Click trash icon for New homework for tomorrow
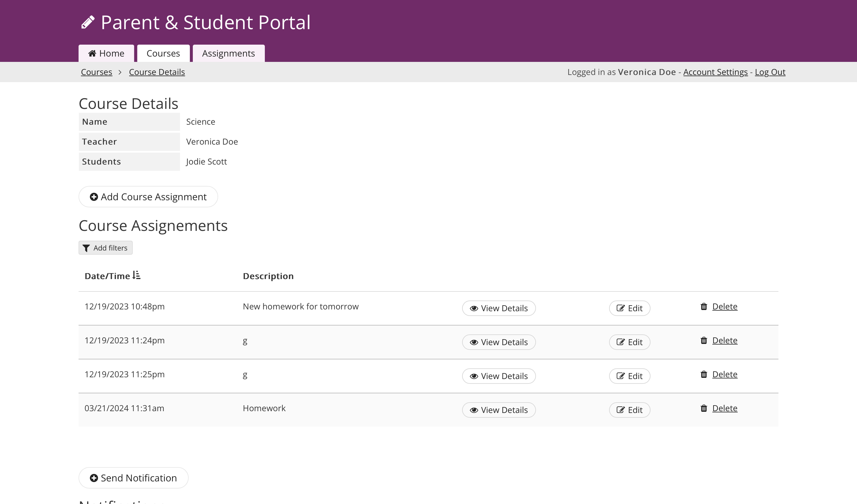Viewport: 857px width, 504px height. 704,306
